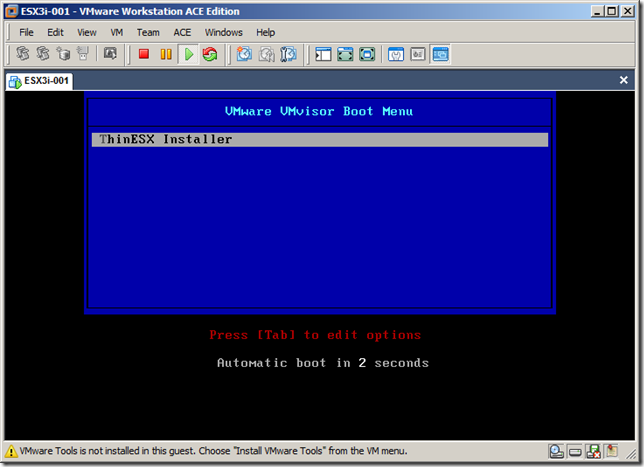Click the VMware Tools warning message
Image resolution: width=644 pixels, height=467 pixels.
pyautogui.click(x=200, y=451)
